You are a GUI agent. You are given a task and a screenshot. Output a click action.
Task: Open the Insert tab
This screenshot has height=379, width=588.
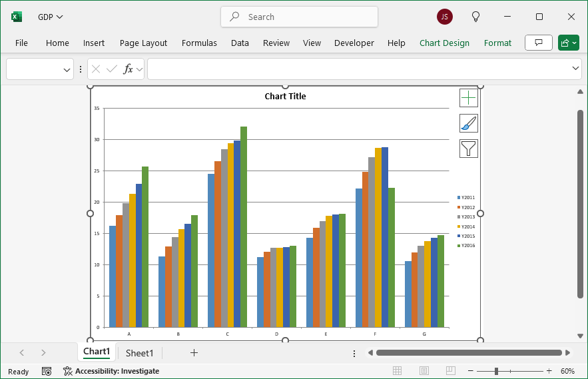tap(94, 43)
